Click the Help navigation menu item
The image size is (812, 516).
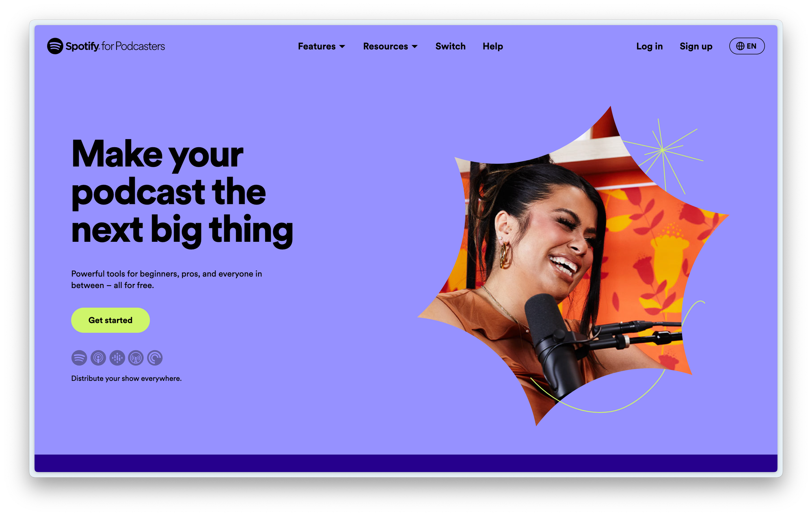(x=492, y=46)
